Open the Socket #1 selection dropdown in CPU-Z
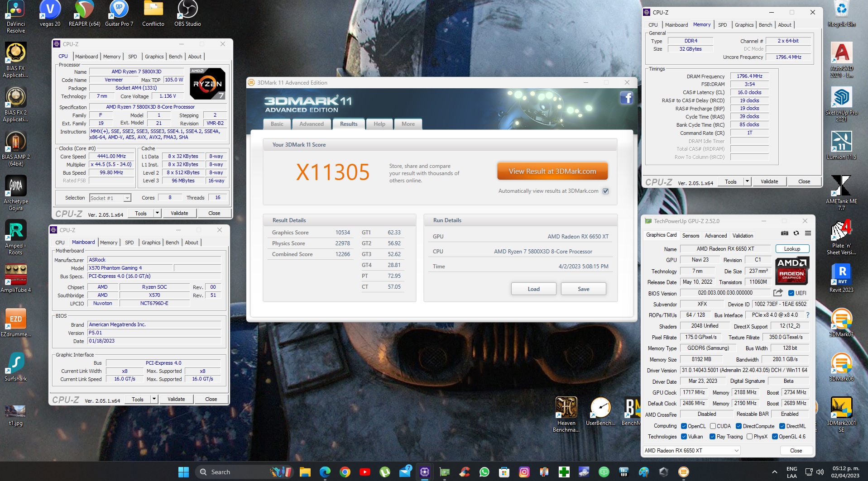This screenshot has height=481, width=868. tap(110, 198)
